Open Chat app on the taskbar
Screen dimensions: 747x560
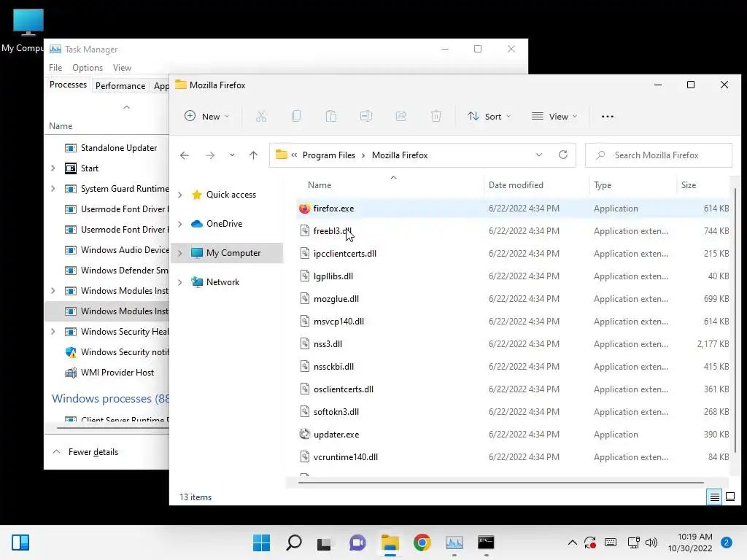[357, 542]
